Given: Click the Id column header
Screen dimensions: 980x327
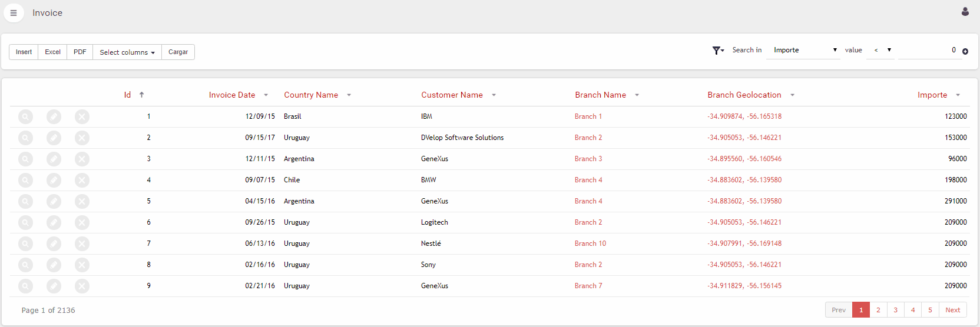Looking at the screenshot, I should 127,95.
